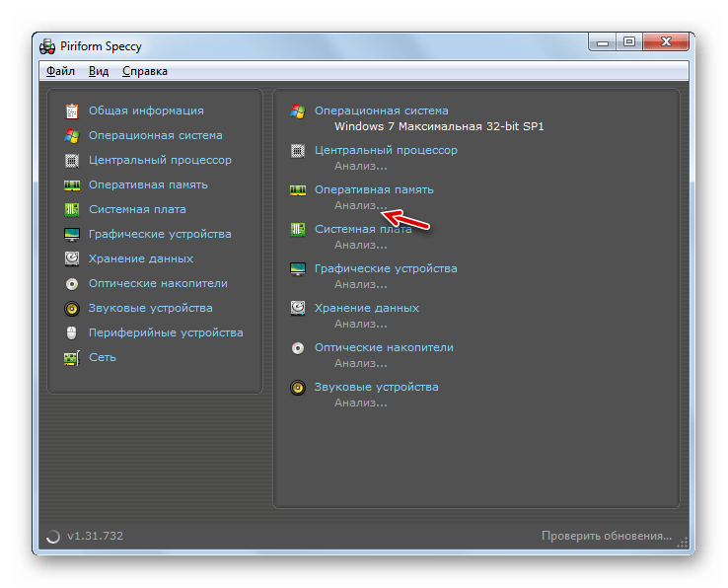This screenshot has width=728, height=588.
Task: Select Центральный процессор in sidebar
Action: point(160,160)
